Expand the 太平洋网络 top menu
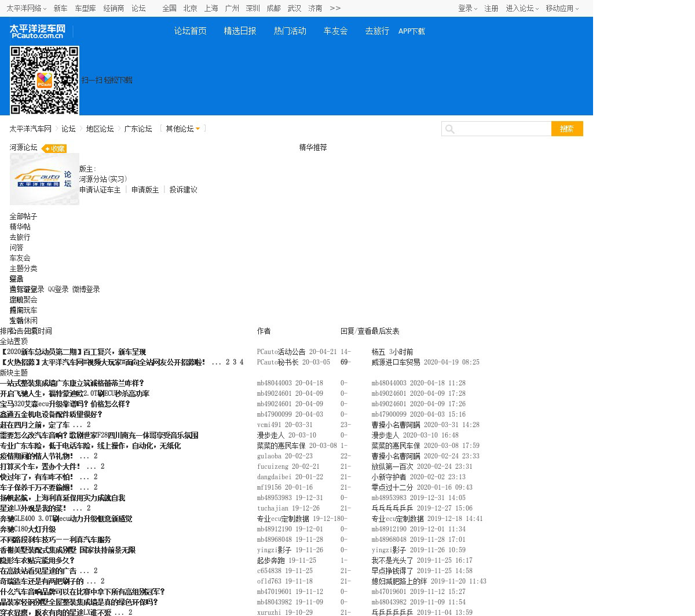The width and height of the screenshot is (695, 616). click(27, 8)
